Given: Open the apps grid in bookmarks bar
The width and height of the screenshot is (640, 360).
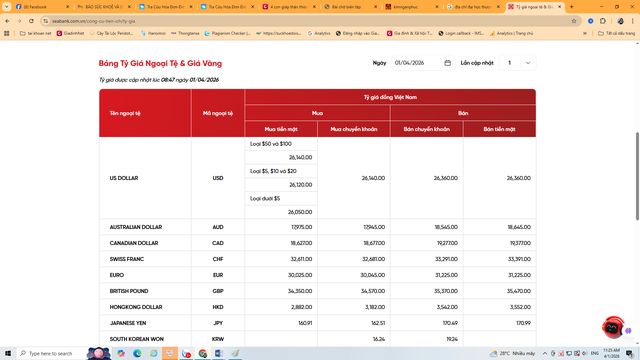Looking at the screenshot, I should click(7, 33).
